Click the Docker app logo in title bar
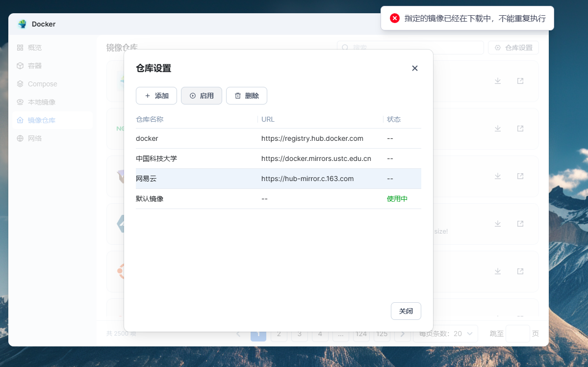 click(x=23, y=24)
